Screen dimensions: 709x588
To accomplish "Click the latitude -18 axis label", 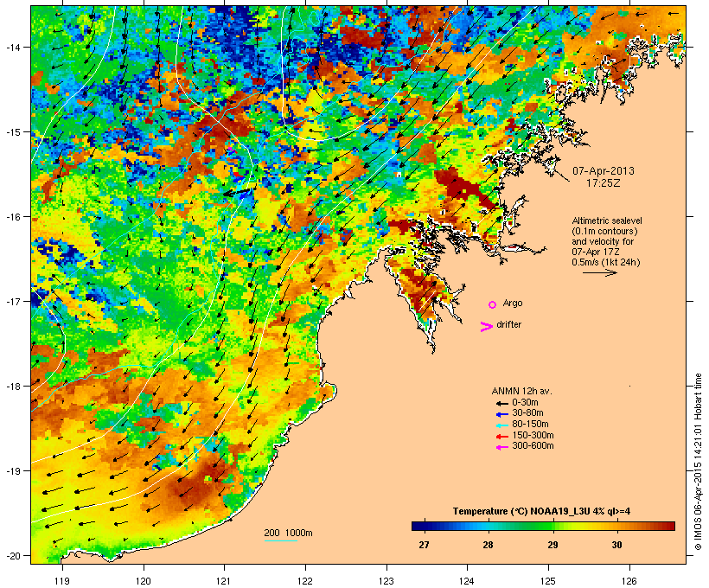I will pos(13,386).
